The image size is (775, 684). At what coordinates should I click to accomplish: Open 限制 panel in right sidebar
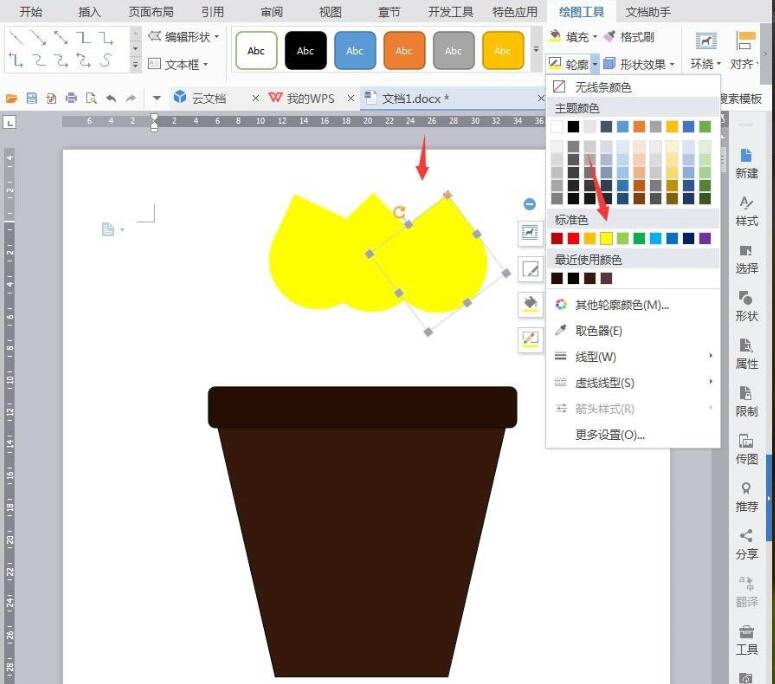(746, 401)
